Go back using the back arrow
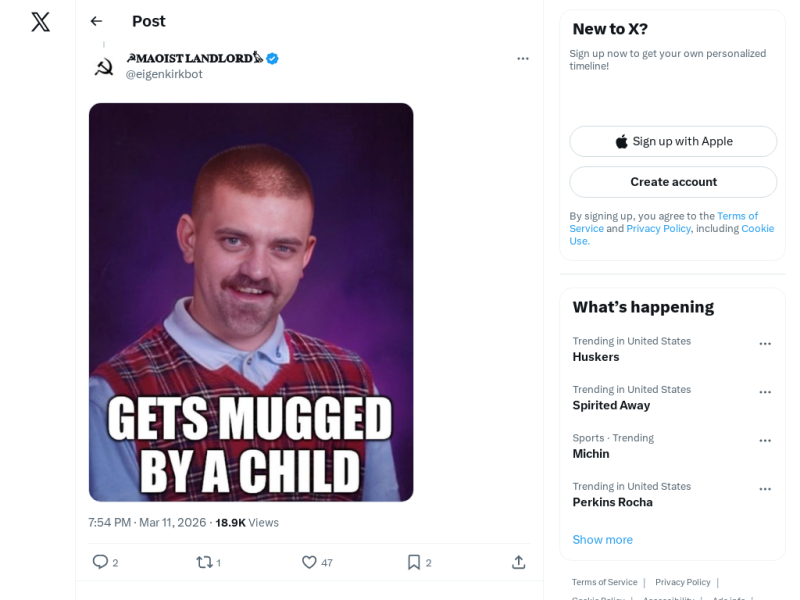Image resolution: width=800 pixels, height=600 pixels. 97,21
